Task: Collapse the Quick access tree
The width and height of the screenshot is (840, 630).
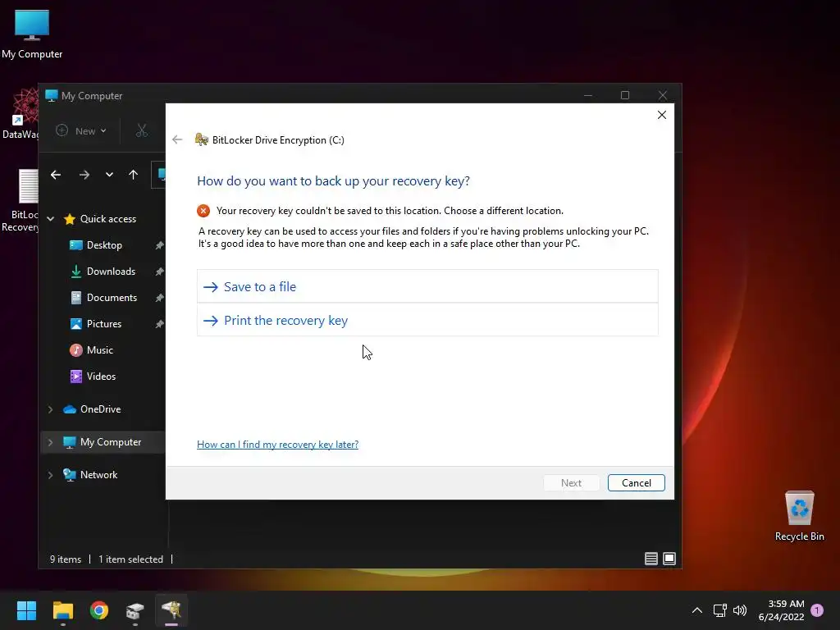Action: coord(50,218)
